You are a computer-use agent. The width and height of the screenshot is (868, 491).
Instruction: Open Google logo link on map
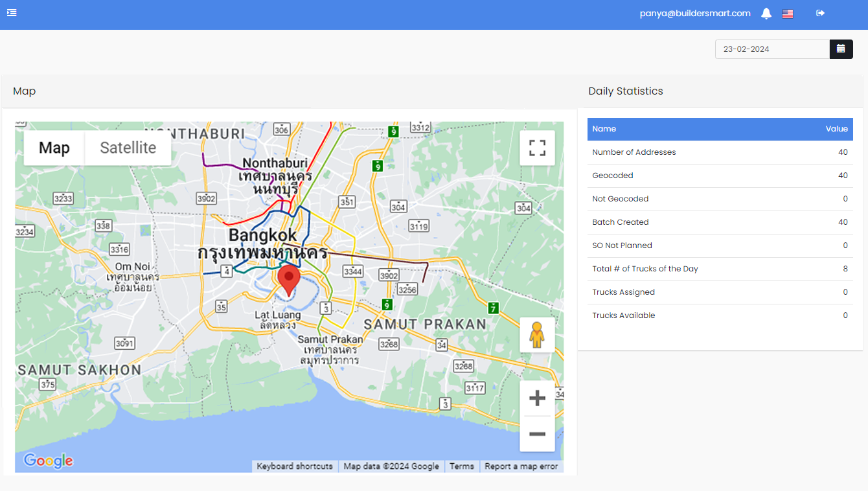49,461
